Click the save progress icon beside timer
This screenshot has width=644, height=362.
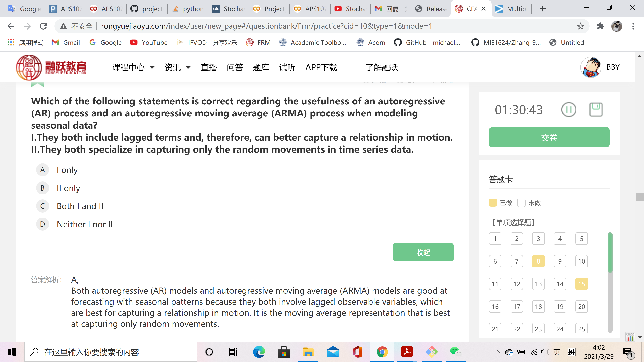click(x=596, y=110)
